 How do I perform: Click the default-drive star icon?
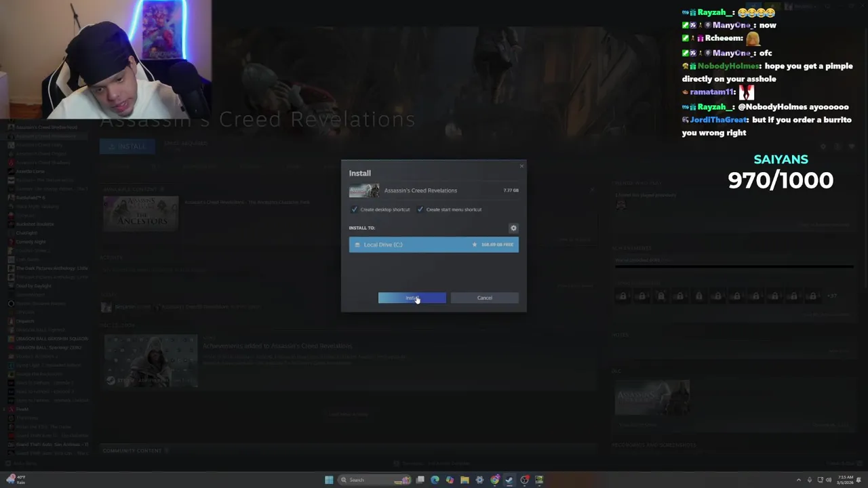[474, 245]
